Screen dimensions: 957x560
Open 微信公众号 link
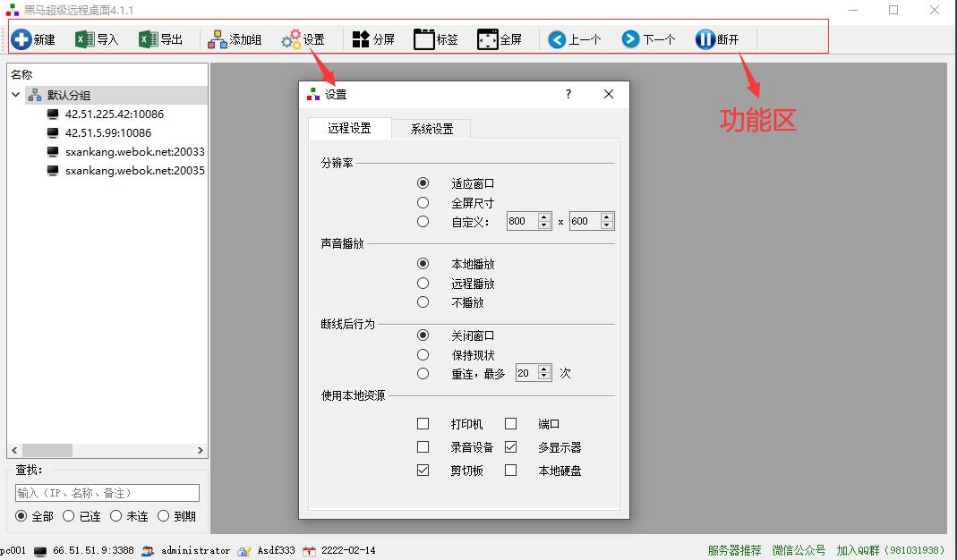[x=799, y=550]
